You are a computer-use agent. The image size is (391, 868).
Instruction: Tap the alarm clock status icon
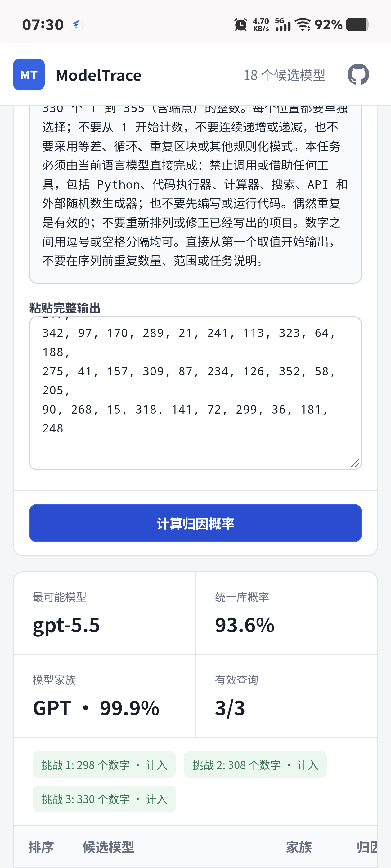click(241, 24)
